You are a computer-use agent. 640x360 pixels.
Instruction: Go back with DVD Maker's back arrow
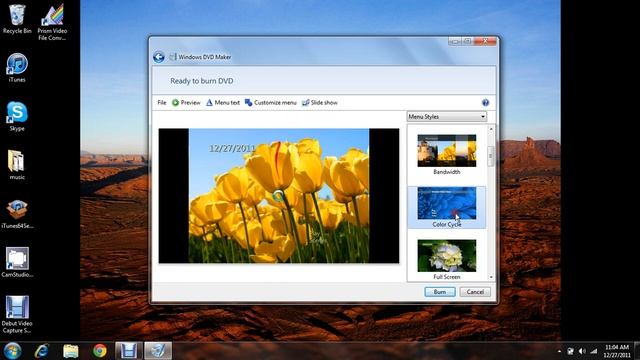click(159, 57)
